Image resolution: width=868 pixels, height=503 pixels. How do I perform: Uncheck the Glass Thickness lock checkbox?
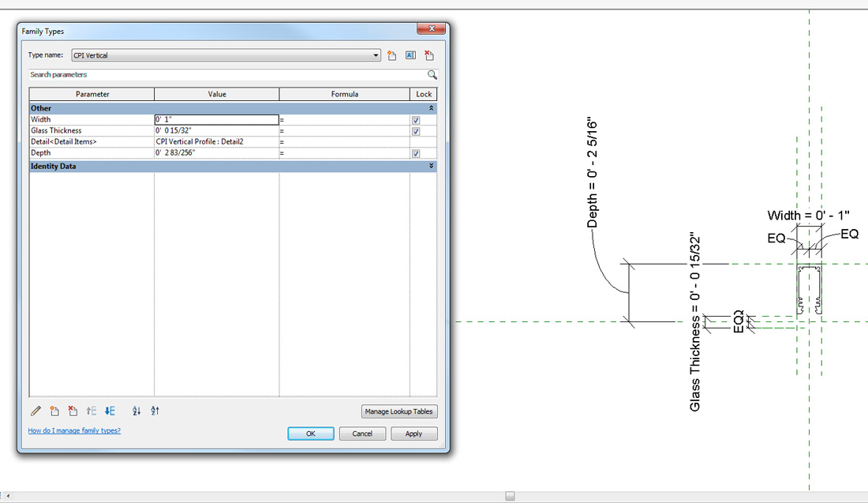coord(416,131)
